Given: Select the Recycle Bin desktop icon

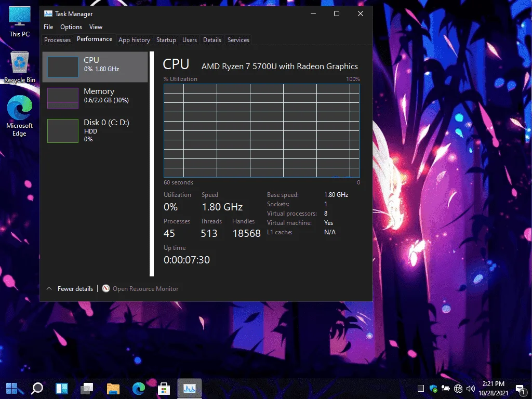Looking at the screenshot, I should coord(20,67).
